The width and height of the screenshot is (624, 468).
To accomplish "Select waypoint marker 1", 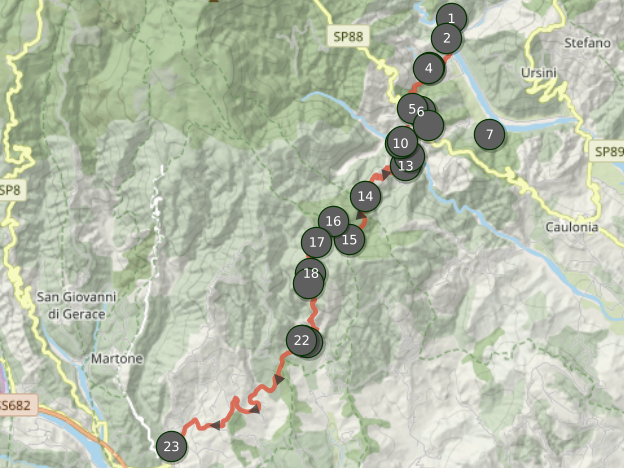I will [x=451, y=18].
